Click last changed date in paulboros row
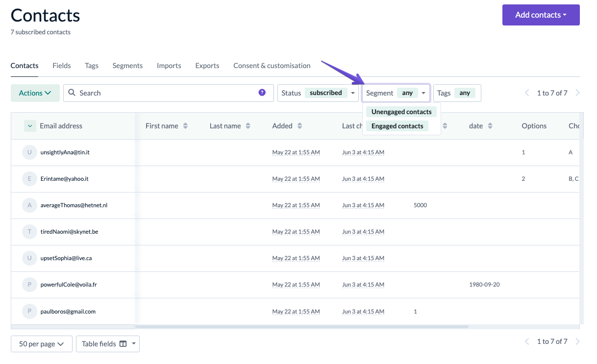The image size is (597, 364). pos(363,312)
